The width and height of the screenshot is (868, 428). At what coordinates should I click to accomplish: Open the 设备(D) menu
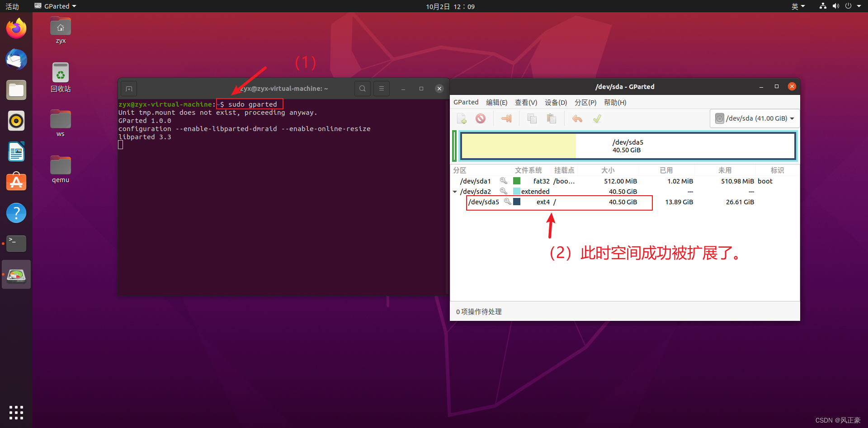[x=556, y=103]
